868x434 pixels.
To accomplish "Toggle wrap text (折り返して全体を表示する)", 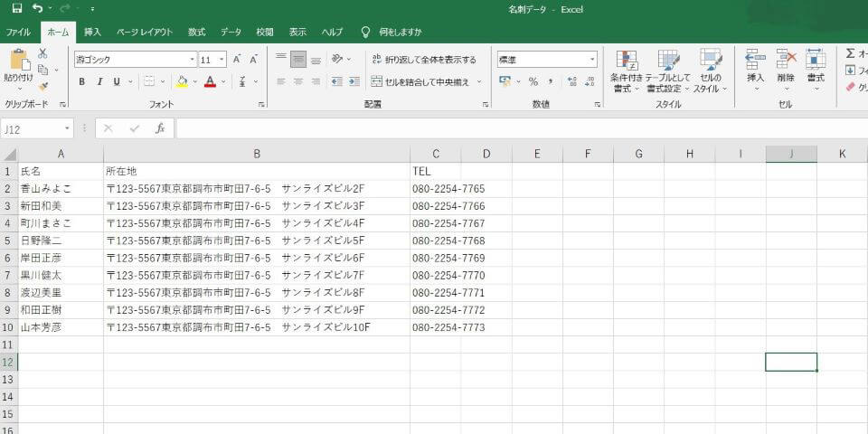I will coord(423,59).
